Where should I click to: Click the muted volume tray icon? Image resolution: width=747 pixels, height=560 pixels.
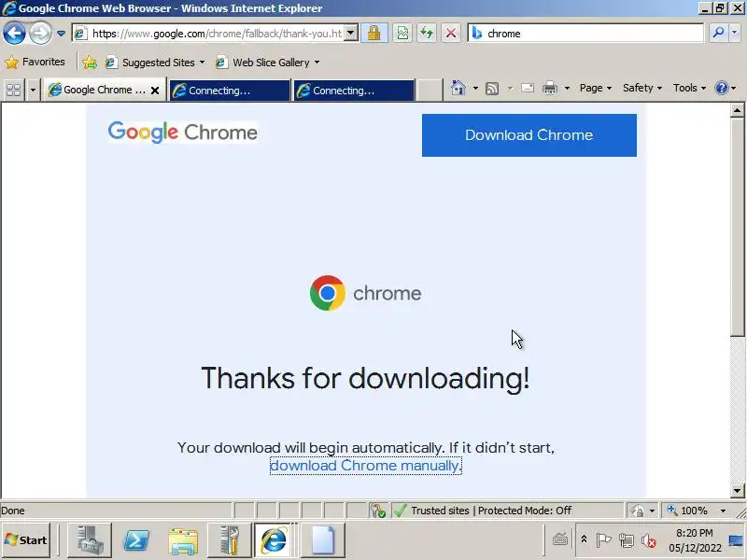coord(648,541)
